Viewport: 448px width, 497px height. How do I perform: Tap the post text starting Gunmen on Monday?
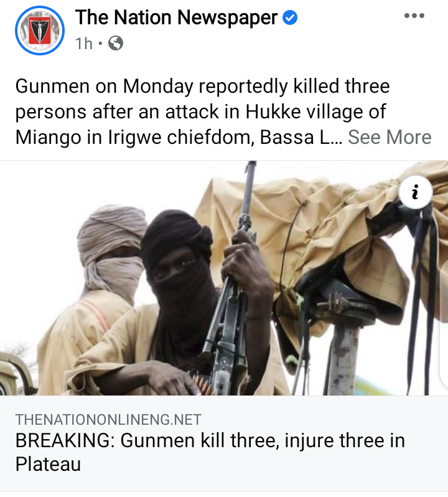223,111
